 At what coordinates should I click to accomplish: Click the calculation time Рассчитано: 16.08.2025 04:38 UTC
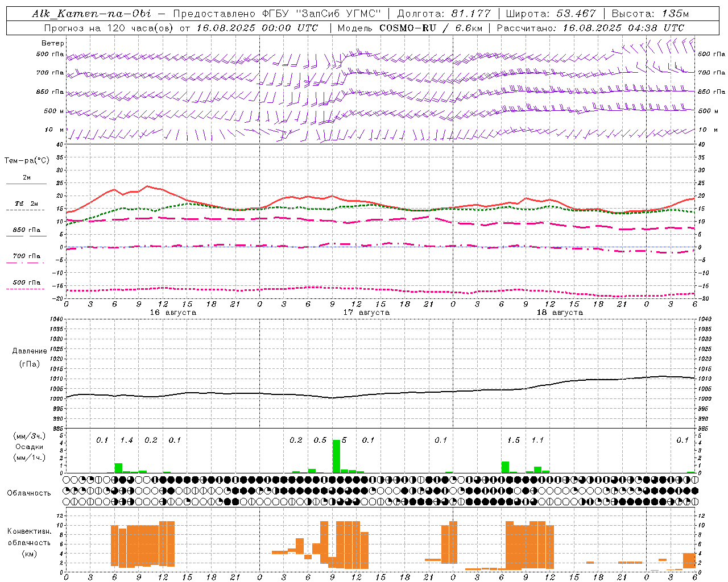click(x=590, y=28)
